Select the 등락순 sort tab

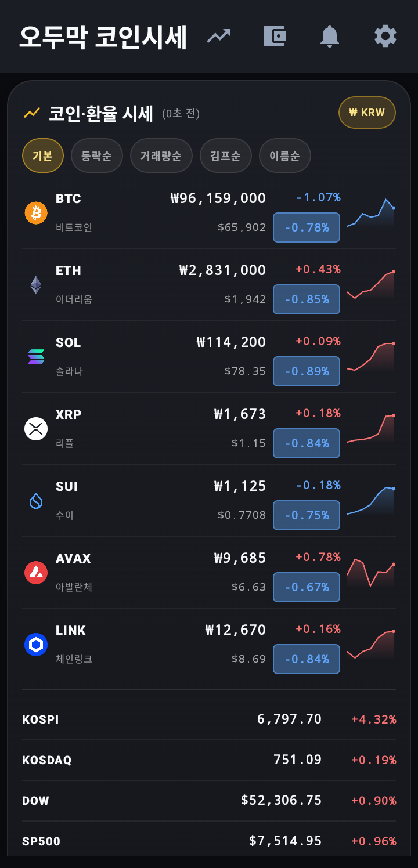click(x=97, y=155)
